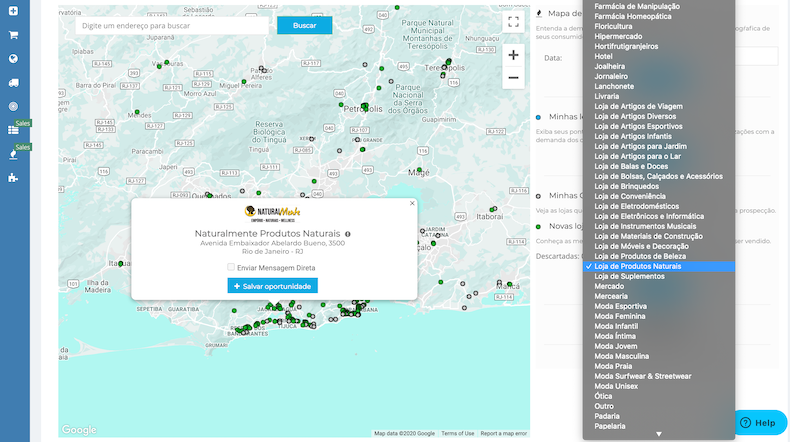This screenshot has width=790, height=442.
Task: Toggle fullscreen view on the map
Action: point(513,21)
